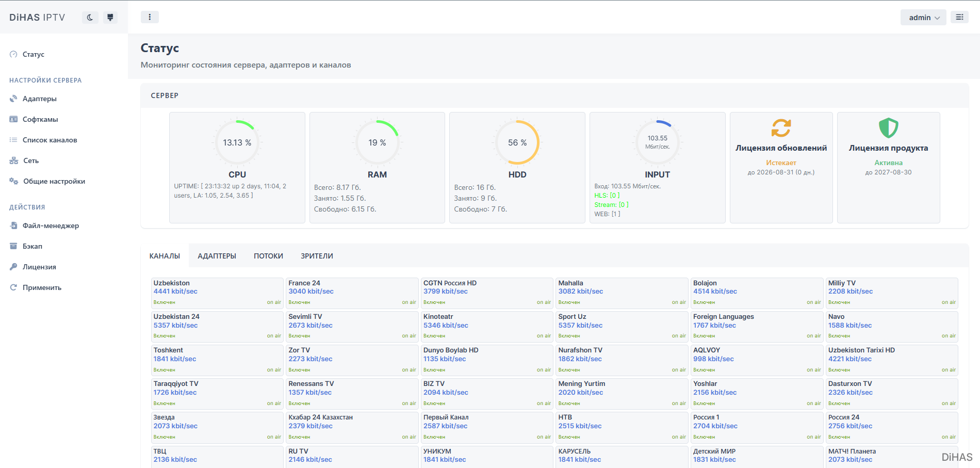Screen dimensions: 980x468
Task: Open Файл-менеджер in the sidebar
Action: click(x=51, y=225)
